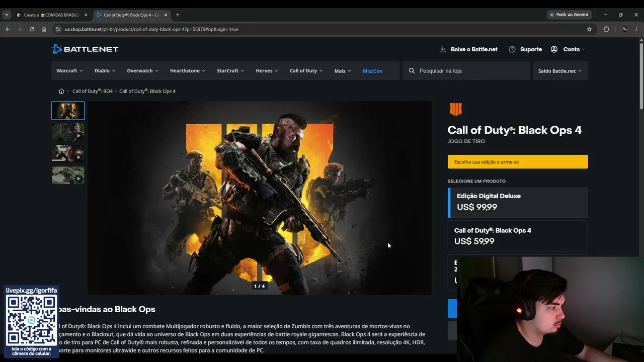Select the Edição Digital Deluxe product

pyautogui.click(x=518, y=203)
